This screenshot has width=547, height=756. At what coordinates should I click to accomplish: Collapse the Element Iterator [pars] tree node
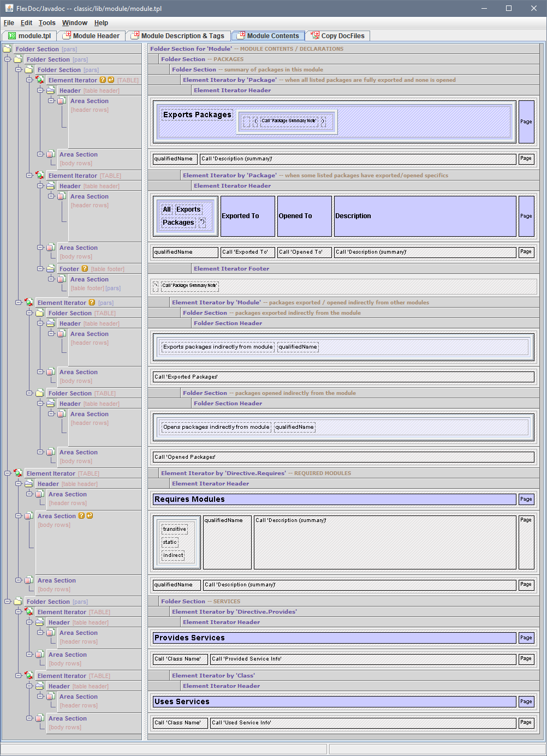tap(19, 302)
